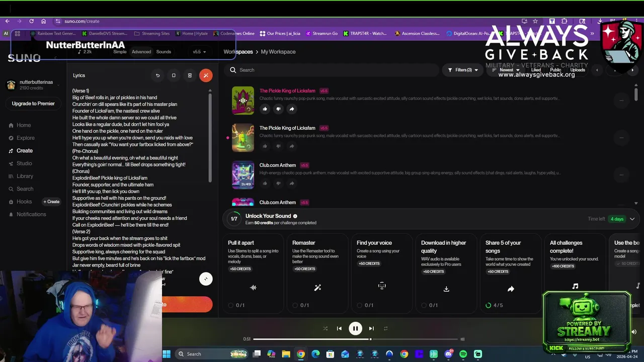Collapse the sidebar with the arrow by SUNO
Viewport: 644px width, 362px height.
coord(56,58)
